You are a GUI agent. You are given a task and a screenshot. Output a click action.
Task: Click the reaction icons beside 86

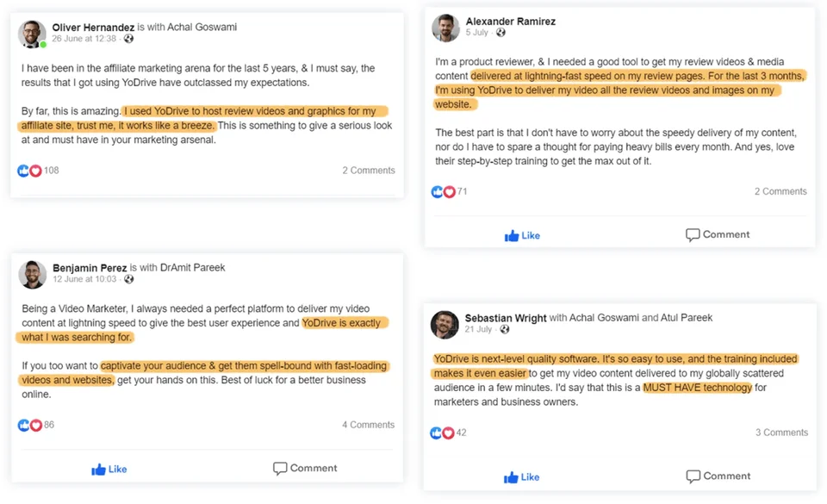click(29, 425)
